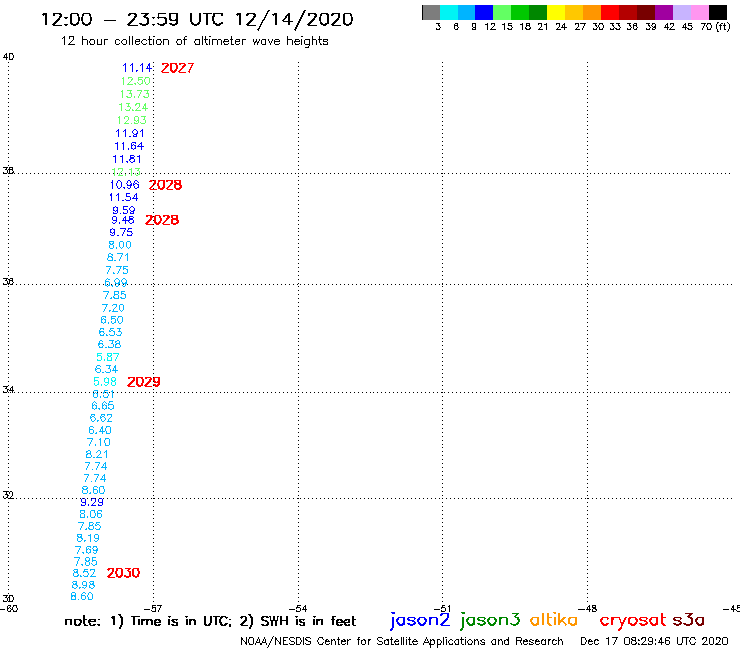Click the wave height value '6.34'

(106, 369)
